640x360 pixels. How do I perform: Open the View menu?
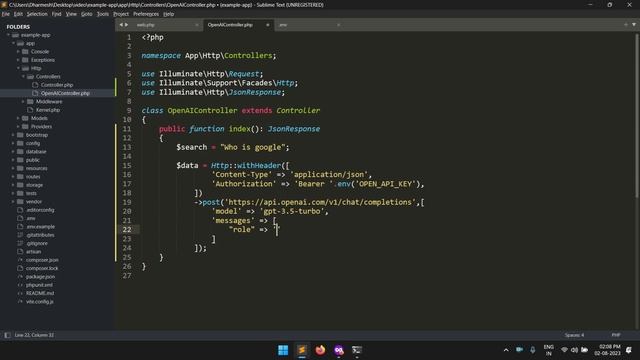click(x=71, y=14)
